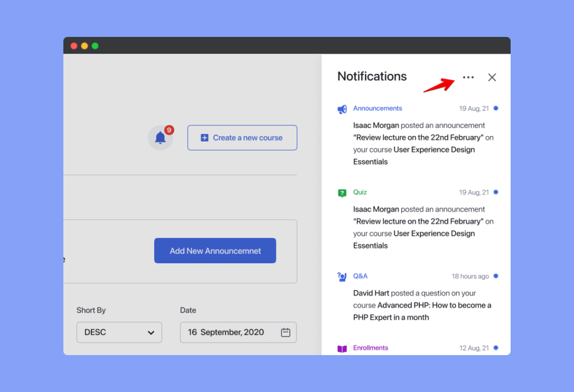Select the Enrollments notification entry
574x392 pixels.
point(371,347)
